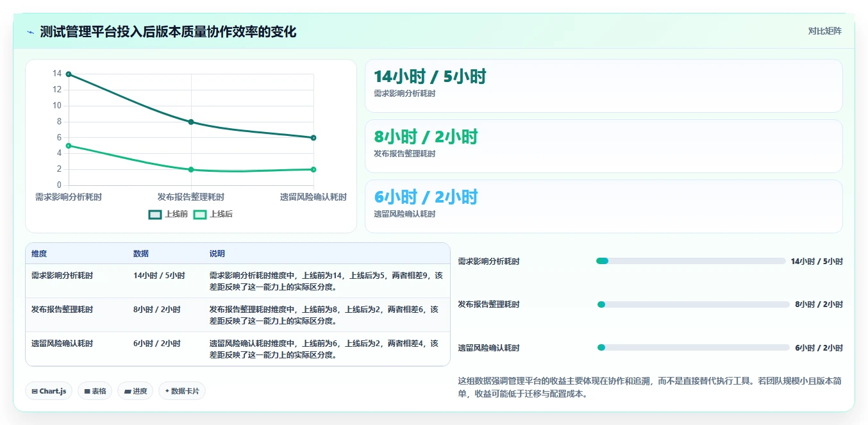Click the 上线后 point above 遗留风险确认耗时

[313, 169]
